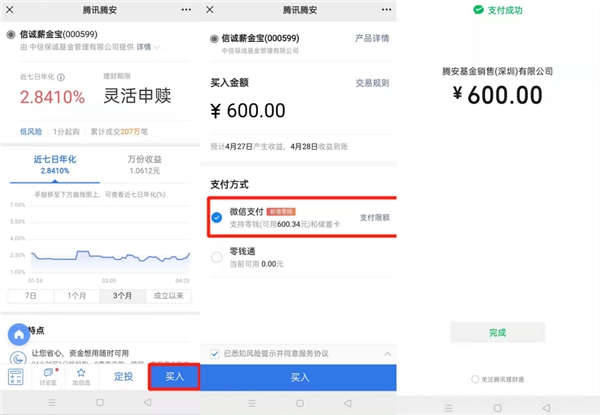Tap the clock icon beside 让您省心

pos(18,358)
